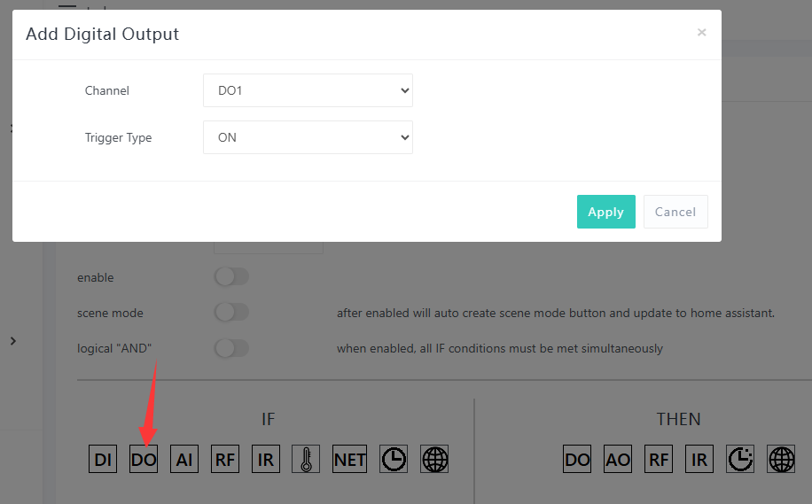This screenshot has width=812, height=504.
Task: Enable the scene mode switch
Action: tap(232, 313)
